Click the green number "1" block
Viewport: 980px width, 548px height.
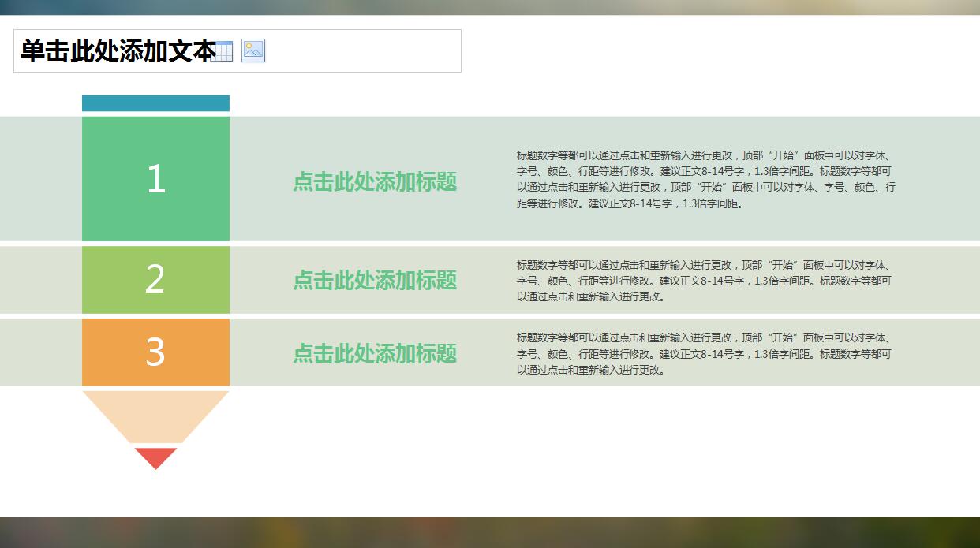tap(155, 178)
